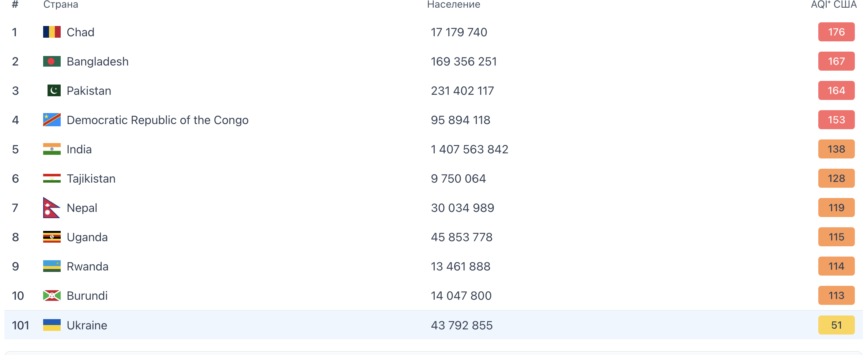Click the DR Congo flag icon
This screenshot has width=868, height=355.
52,120
